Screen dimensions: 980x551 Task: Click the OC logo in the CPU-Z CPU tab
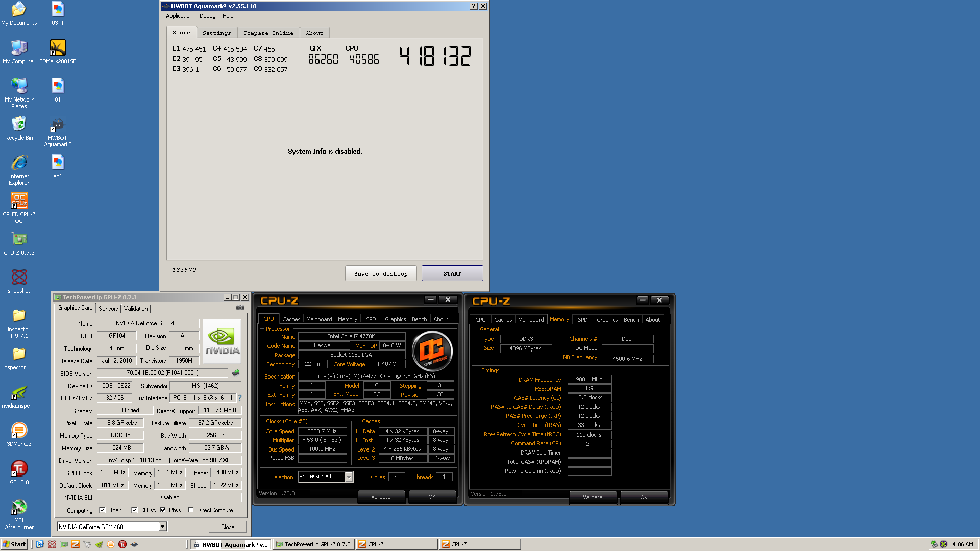click(x=432, y=350)
